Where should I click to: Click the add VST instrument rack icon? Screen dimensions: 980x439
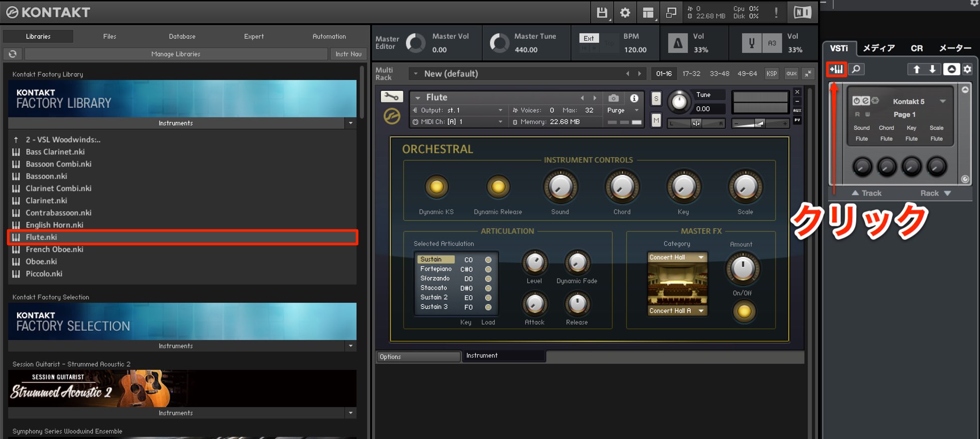pos(837,69)
